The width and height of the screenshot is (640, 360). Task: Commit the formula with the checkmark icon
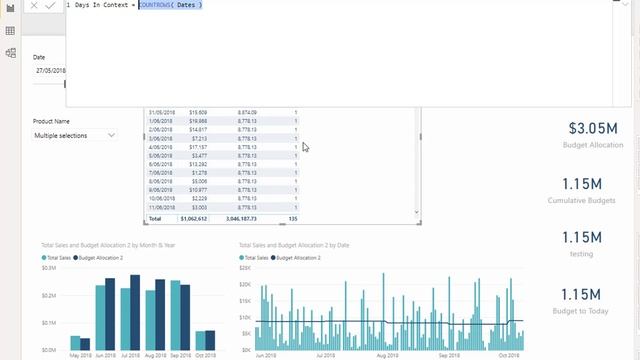pyautogui.click(x=50, y=5)
